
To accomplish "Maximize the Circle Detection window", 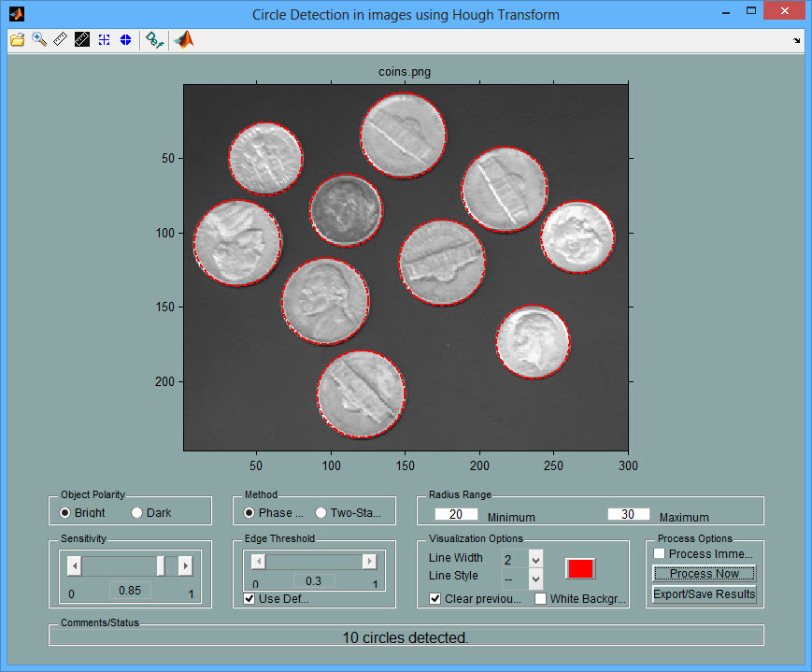I will (751, 11).
